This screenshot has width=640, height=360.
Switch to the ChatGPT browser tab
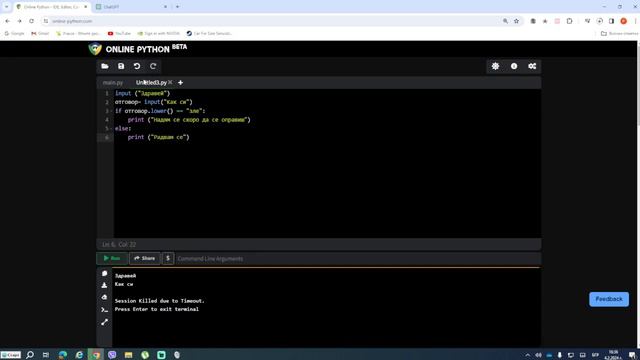coord(131,7)
